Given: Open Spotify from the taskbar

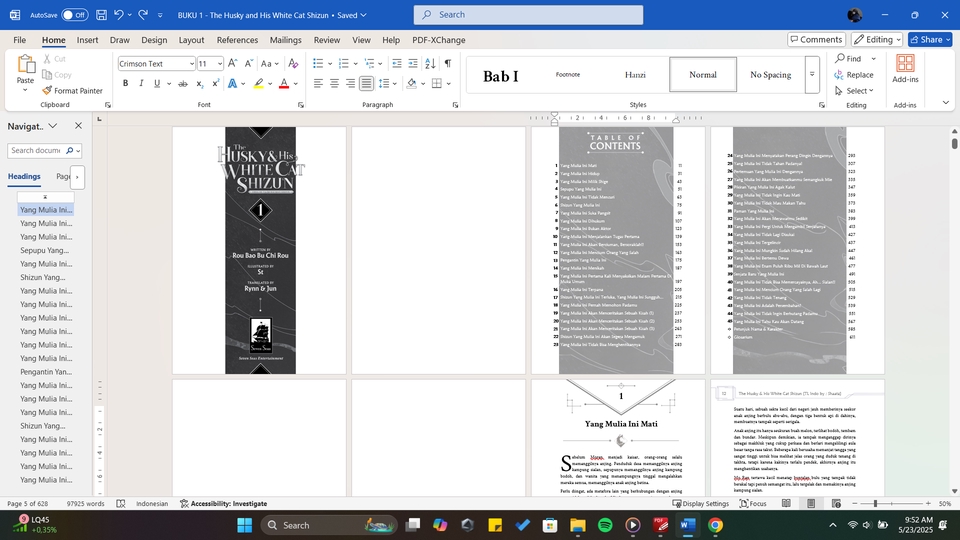Looking at the screenshot, I should pos(605,525).
